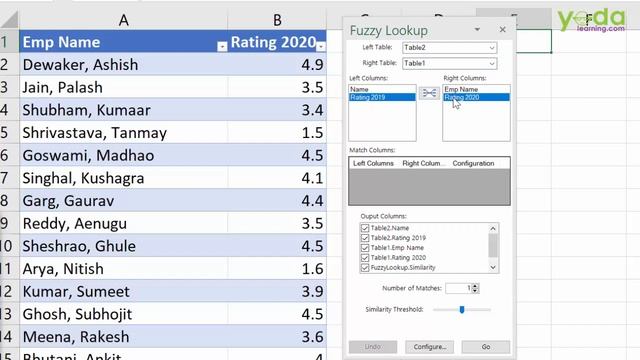Viewport: 640px width, 360px height.
Task: Select Emp Name in Right Columns list
Action: tap(476, 89)
